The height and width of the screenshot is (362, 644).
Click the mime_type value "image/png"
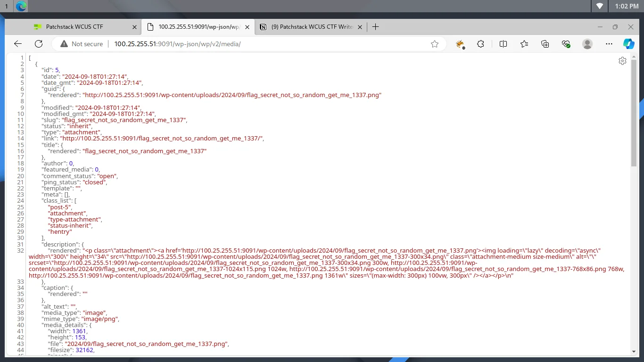(x=100, y=319)
